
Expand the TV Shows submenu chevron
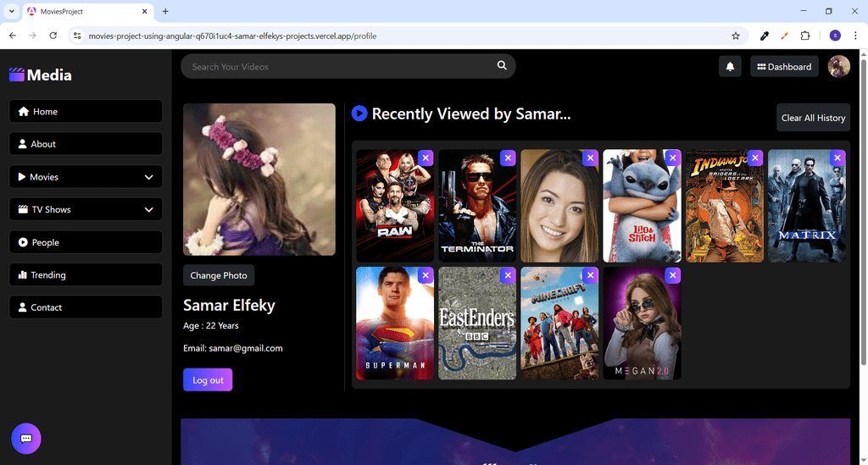coord(148,209)
